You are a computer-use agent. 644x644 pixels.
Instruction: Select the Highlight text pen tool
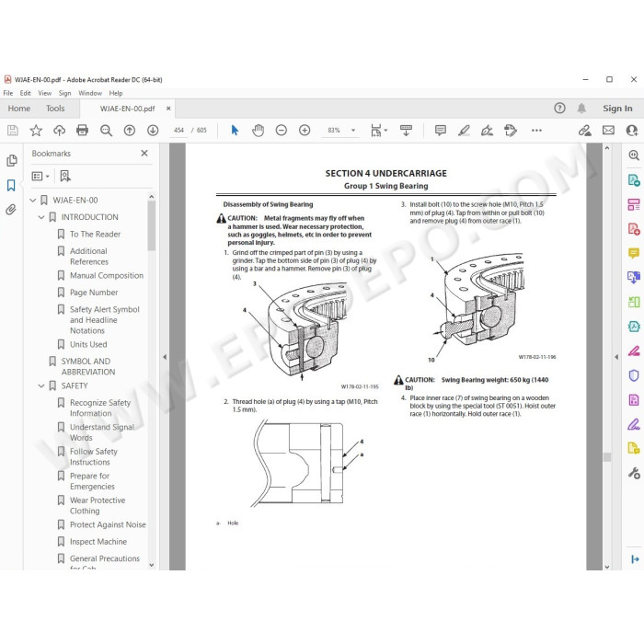(x=464, y=131)
